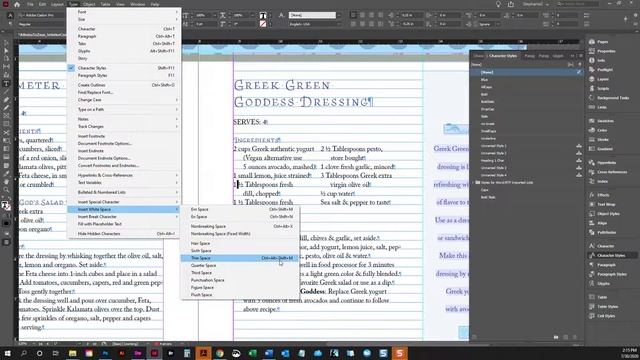Click the text fill color swatch

pos(263,16)
